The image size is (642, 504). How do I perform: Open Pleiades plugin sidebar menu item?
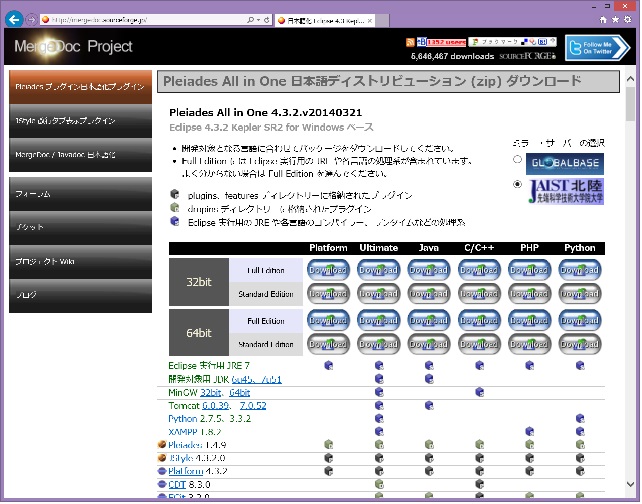click(x=80, y=87)
